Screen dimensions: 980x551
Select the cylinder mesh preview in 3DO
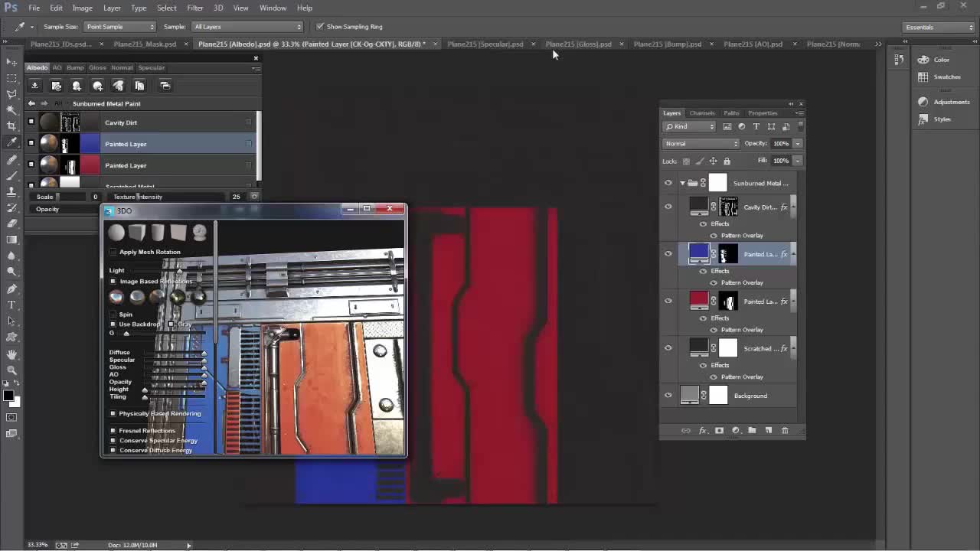coord(158,233)
